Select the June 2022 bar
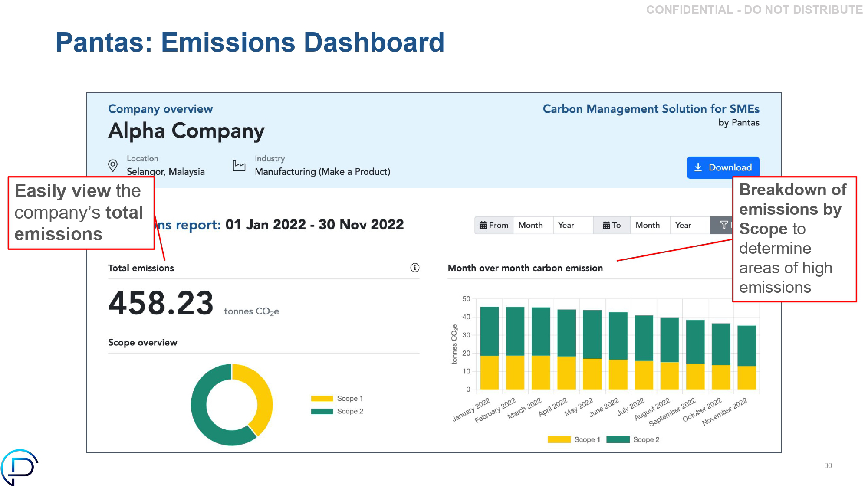The image size is (868, 488). [x=618, y=350]
